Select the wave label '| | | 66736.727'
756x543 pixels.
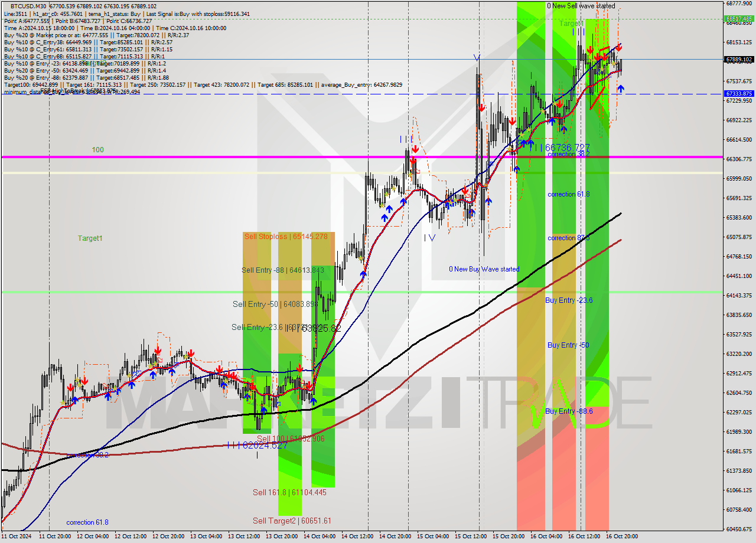(559, 147)
